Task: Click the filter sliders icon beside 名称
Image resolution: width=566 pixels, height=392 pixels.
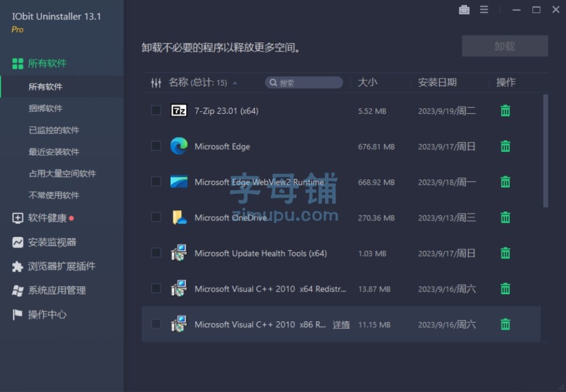Action: (156, 83)
